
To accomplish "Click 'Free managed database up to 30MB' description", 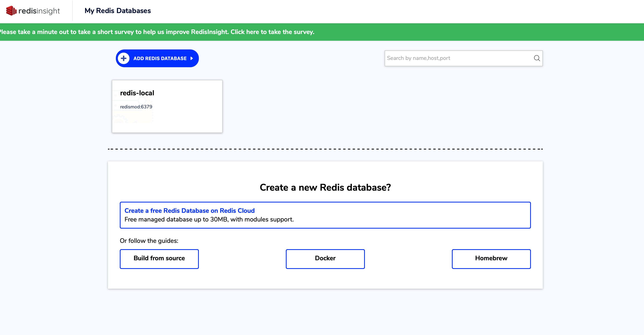I will point(209,220).
